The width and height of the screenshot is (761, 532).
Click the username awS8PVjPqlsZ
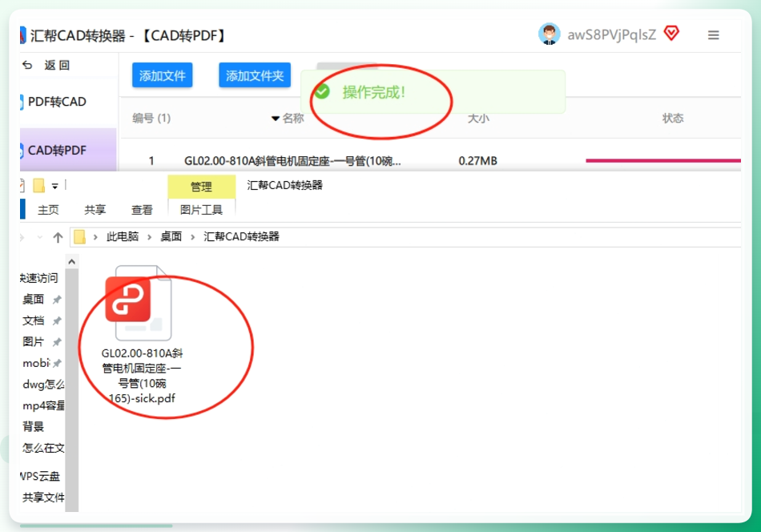click(611, 34)
